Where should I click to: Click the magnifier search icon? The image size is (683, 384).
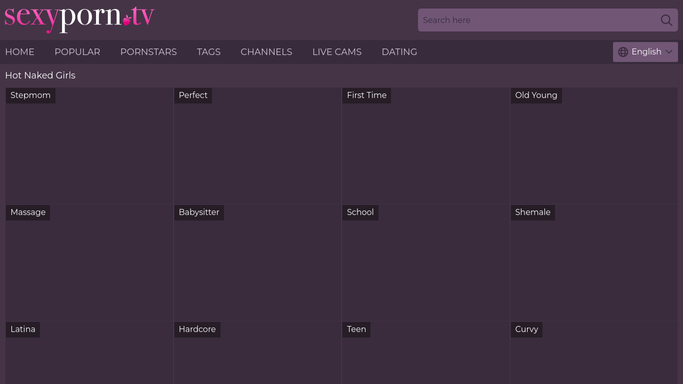pyautogui.click(x=666, y=20)
